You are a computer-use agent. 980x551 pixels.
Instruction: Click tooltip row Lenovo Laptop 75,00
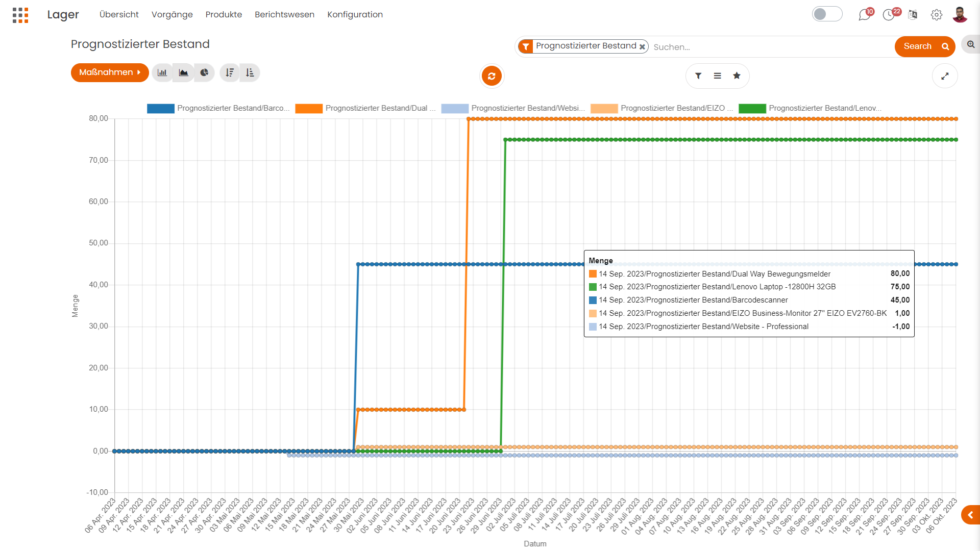tap(749, 287)
